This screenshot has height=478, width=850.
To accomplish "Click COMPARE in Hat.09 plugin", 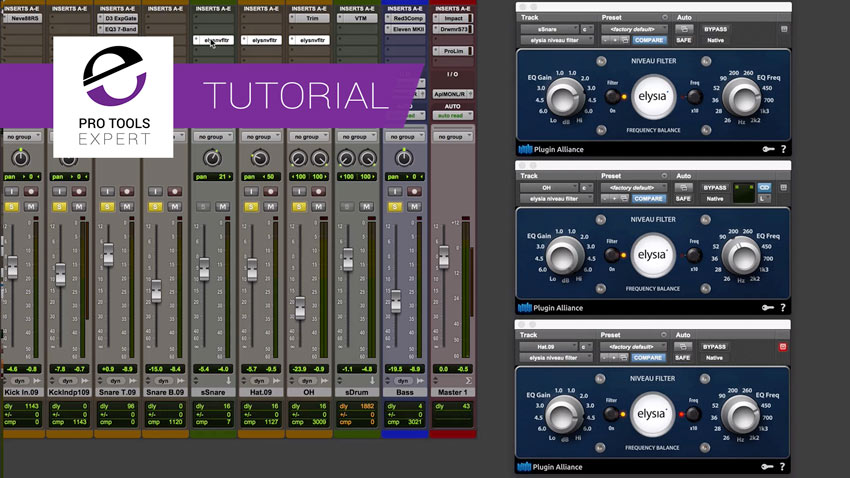I will click(x=648, y=358).
